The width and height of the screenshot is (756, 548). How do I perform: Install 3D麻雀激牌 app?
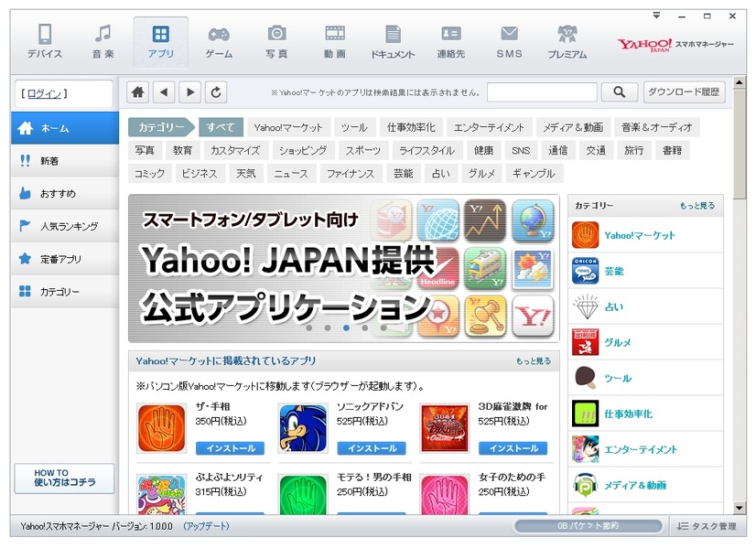(x=513, y=448)
